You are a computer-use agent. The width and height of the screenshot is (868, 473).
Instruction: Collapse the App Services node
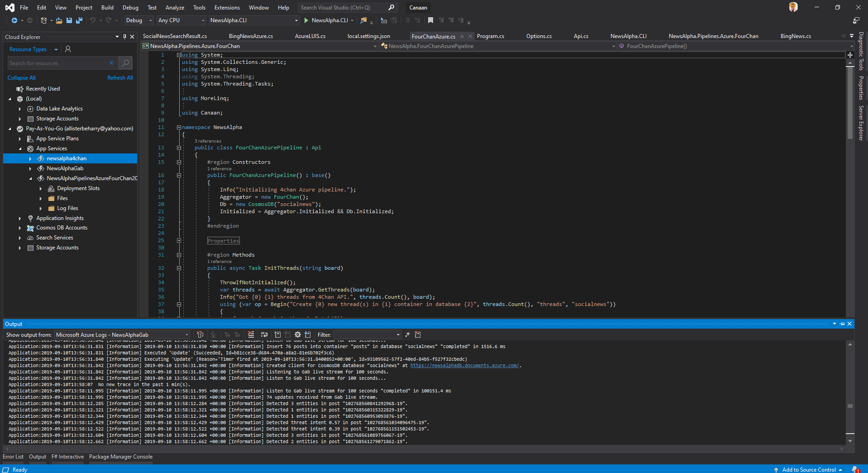tap(20, 149)
